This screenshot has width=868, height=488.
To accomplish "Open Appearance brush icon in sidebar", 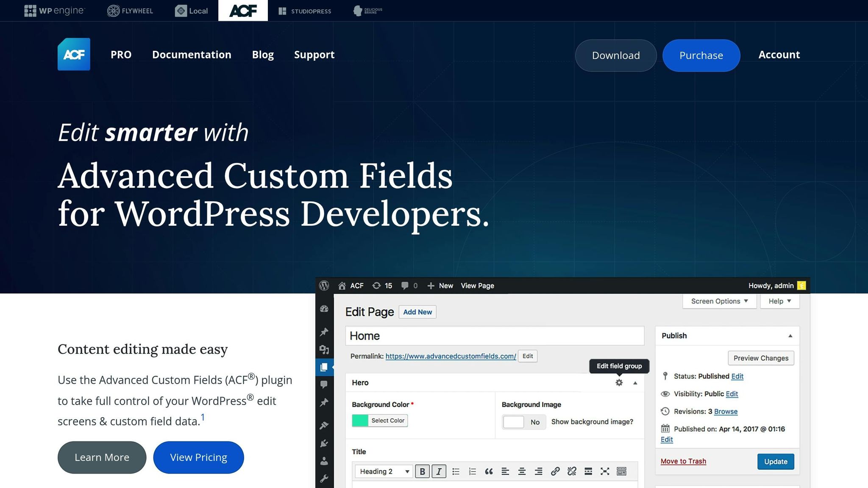I will pos(324,425).
